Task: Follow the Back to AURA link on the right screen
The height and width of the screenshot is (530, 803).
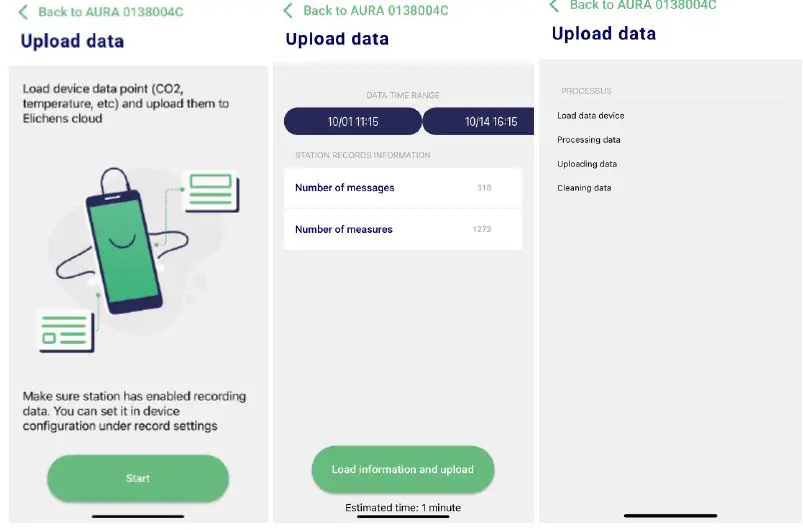Action: (642, 5)
